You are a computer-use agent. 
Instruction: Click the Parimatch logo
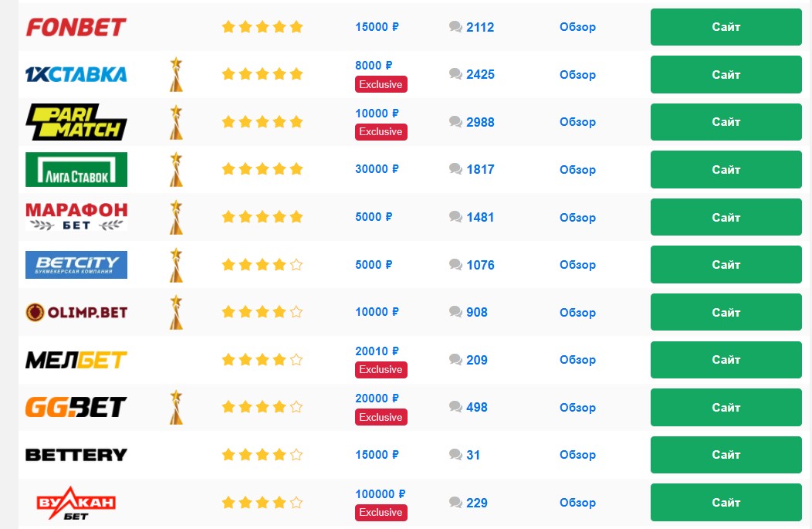coord(76,122)
